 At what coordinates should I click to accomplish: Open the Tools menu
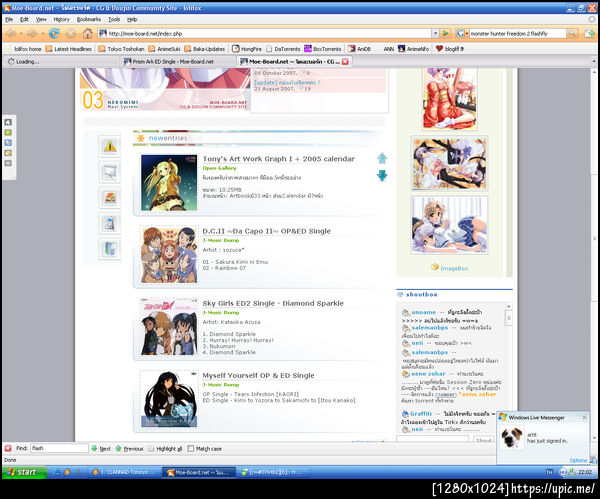(x=114, y=19)
